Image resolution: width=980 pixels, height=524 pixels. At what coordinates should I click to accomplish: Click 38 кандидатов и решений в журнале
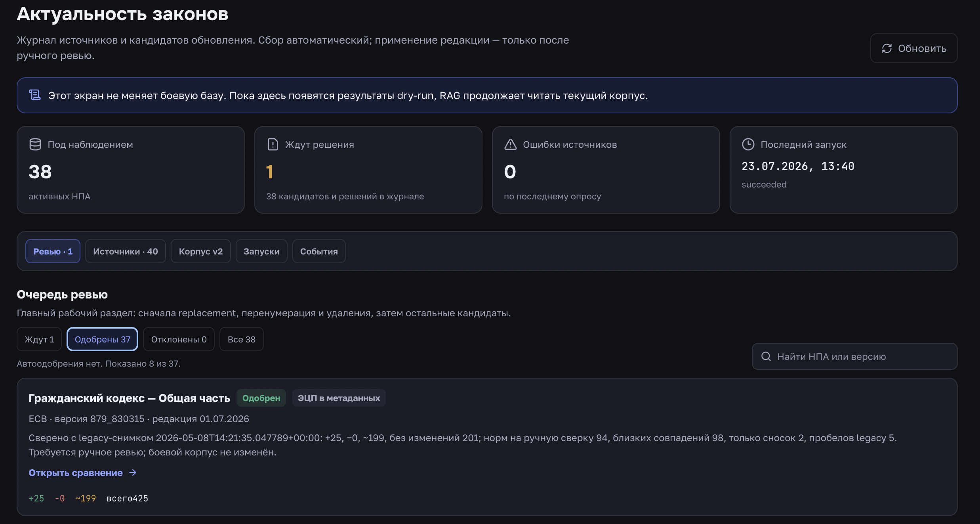pos(345,196)
